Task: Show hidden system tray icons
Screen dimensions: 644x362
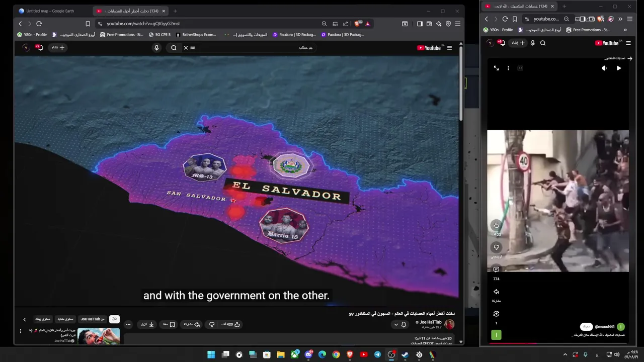Action: pos(565,355)
